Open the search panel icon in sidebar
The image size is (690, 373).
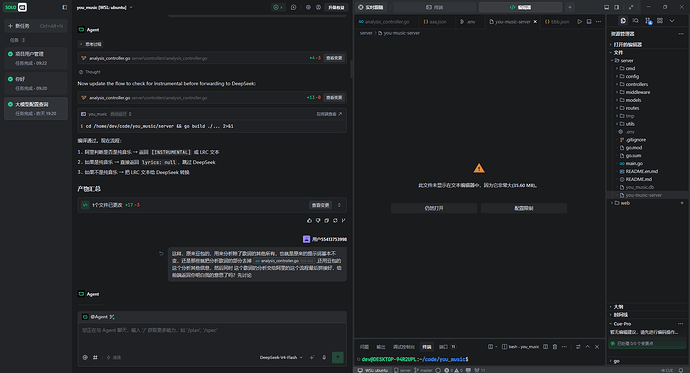pos(635,21)
